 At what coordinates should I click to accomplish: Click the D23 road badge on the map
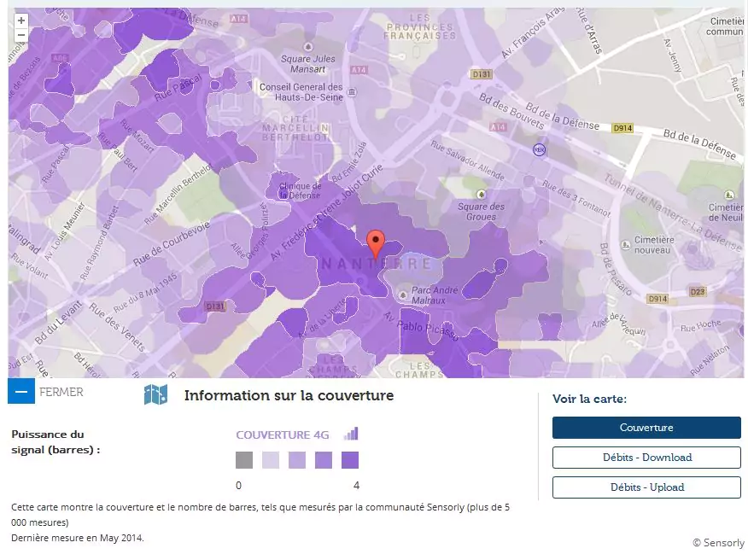(x=698, y=292)
